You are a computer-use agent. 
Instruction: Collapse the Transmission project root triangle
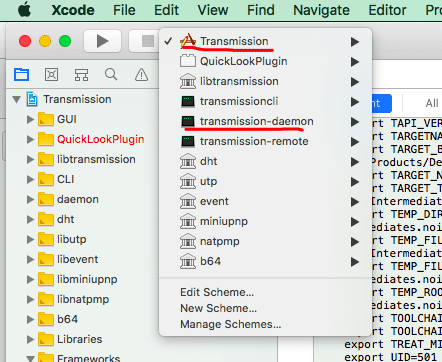(16, 99)
